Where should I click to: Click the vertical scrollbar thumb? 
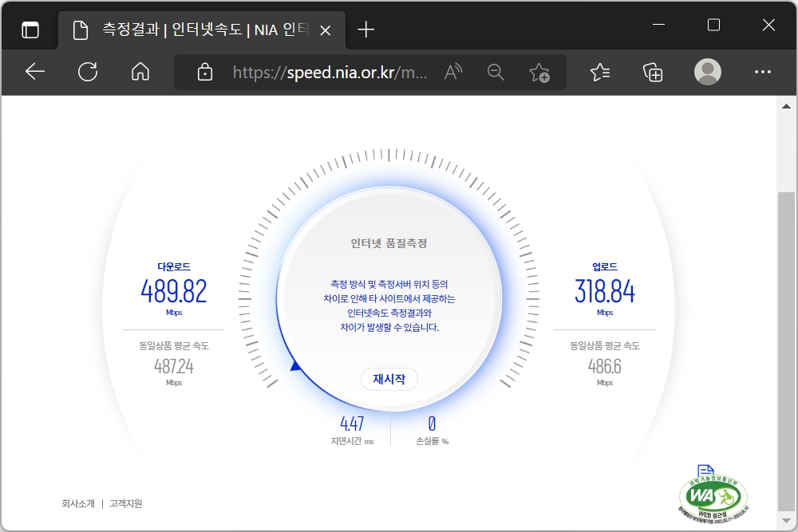pyautogui.click(x=786, y=352)
